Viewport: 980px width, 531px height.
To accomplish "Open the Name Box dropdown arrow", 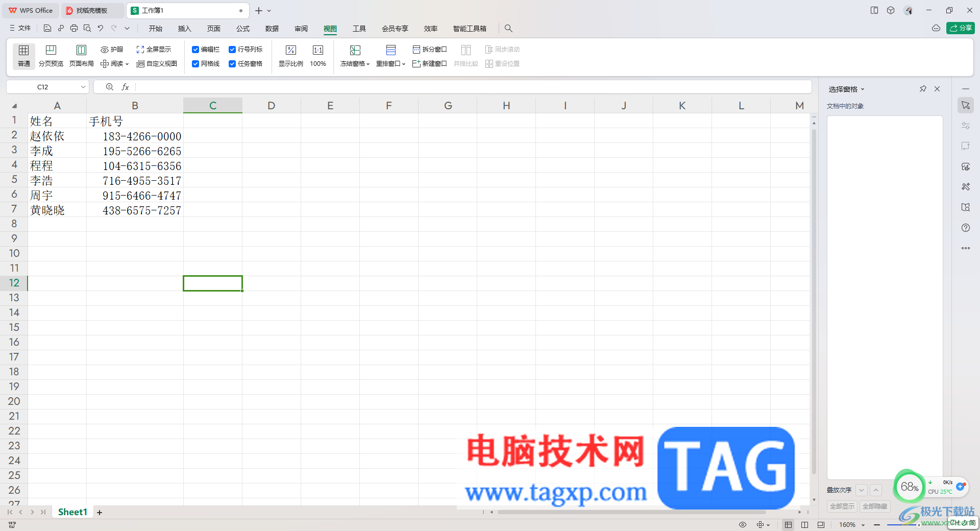I will [x=83, y=87].
